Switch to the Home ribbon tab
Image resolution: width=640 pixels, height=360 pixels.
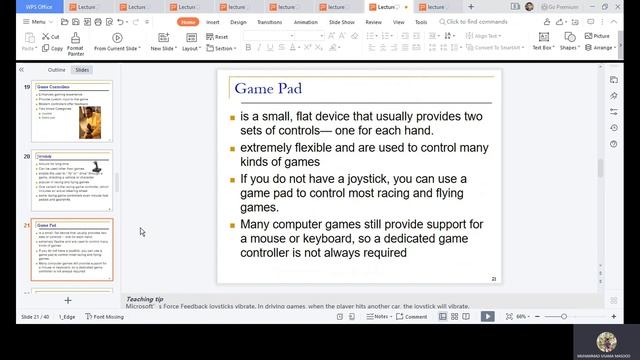click(x=188, y=22)
